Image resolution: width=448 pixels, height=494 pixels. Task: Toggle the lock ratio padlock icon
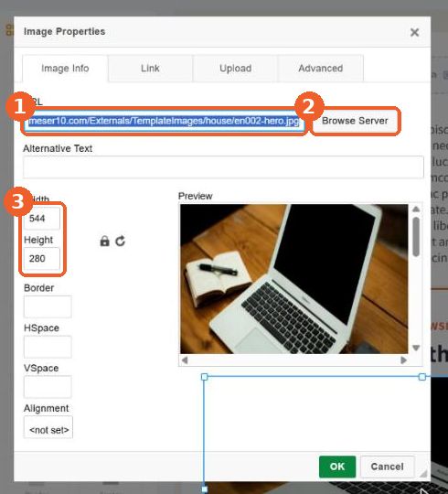tap(104, 241)
